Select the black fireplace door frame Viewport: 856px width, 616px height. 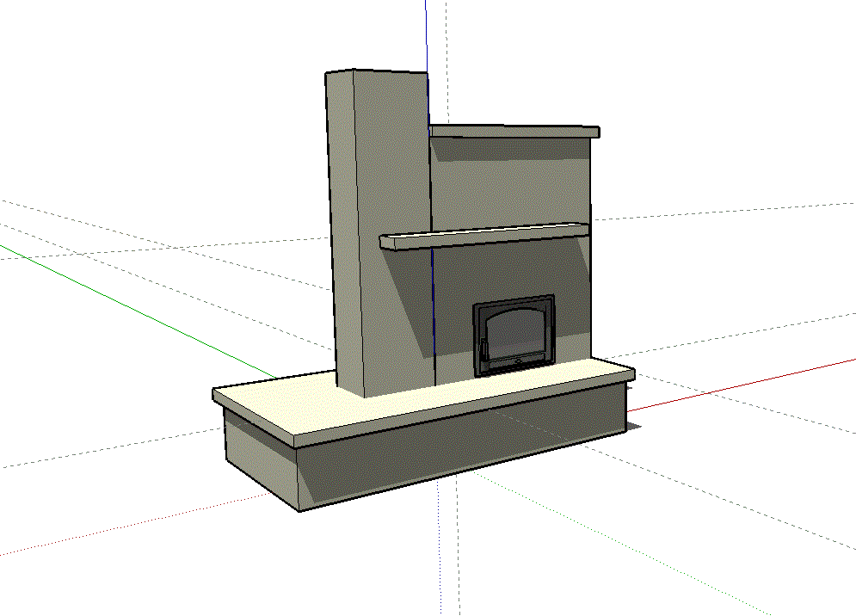point(514,336)
